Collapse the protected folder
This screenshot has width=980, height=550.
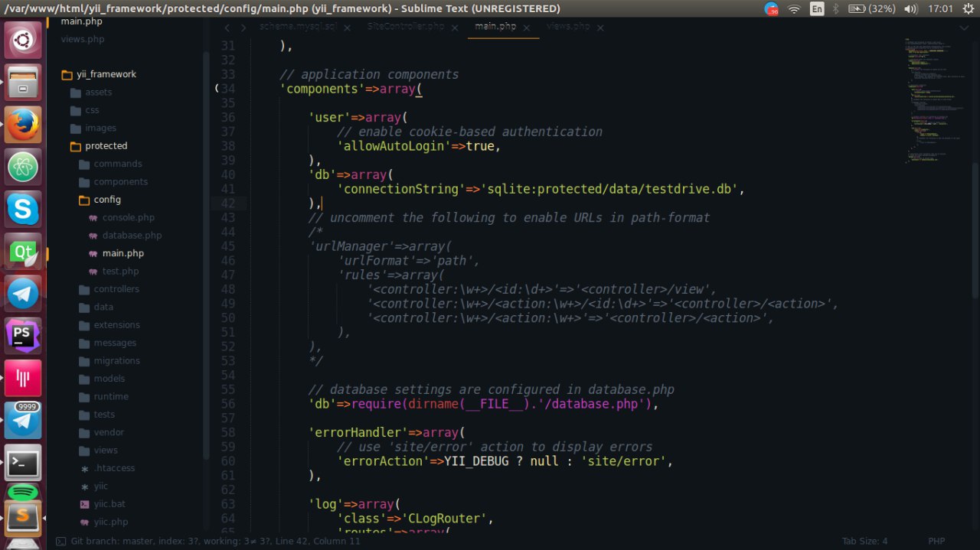pos(106,146)
